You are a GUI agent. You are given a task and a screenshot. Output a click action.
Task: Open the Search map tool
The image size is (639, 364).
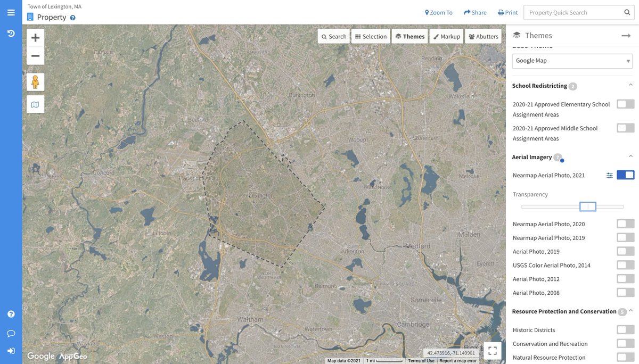[334, 36]
